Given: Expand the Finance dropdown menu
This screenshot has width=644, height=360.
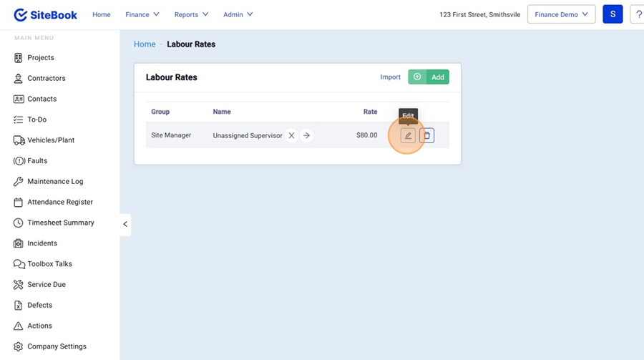Looking at the screenshot, I should tap(142, 14).
